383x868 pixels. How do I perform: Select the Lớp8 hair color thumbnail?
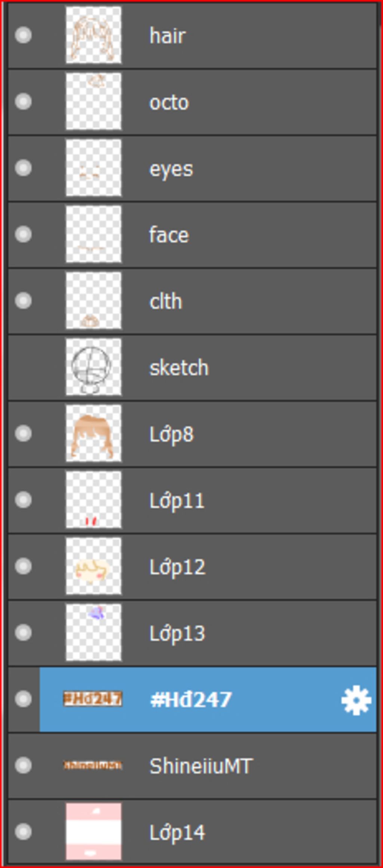pos(94,433)
